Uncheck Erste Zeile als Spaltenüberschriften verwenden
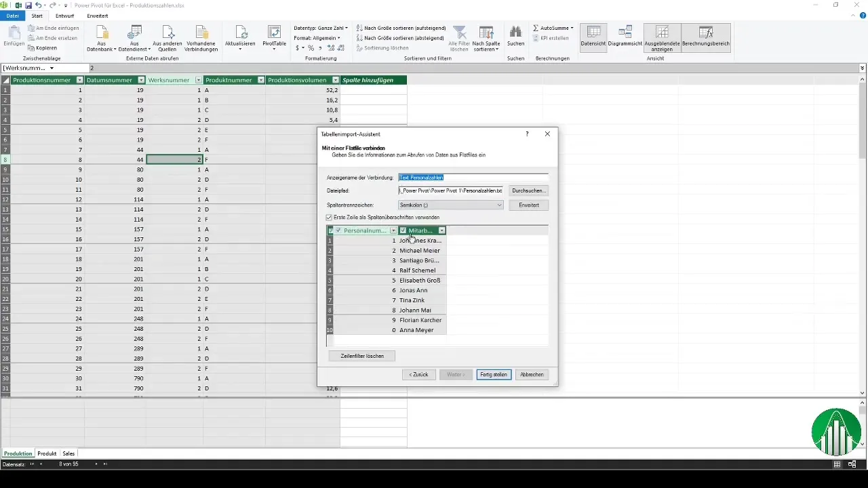 [330, 217]
